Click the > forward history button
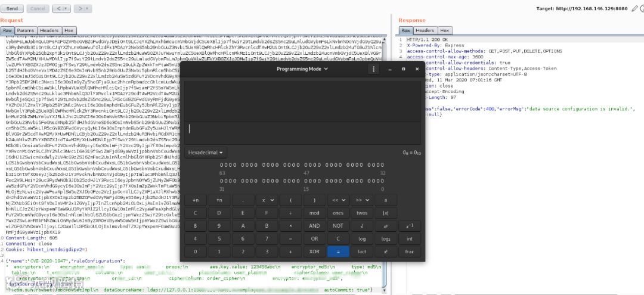The height and width of the screenshot is (295, 644). [x=79, y=8]
